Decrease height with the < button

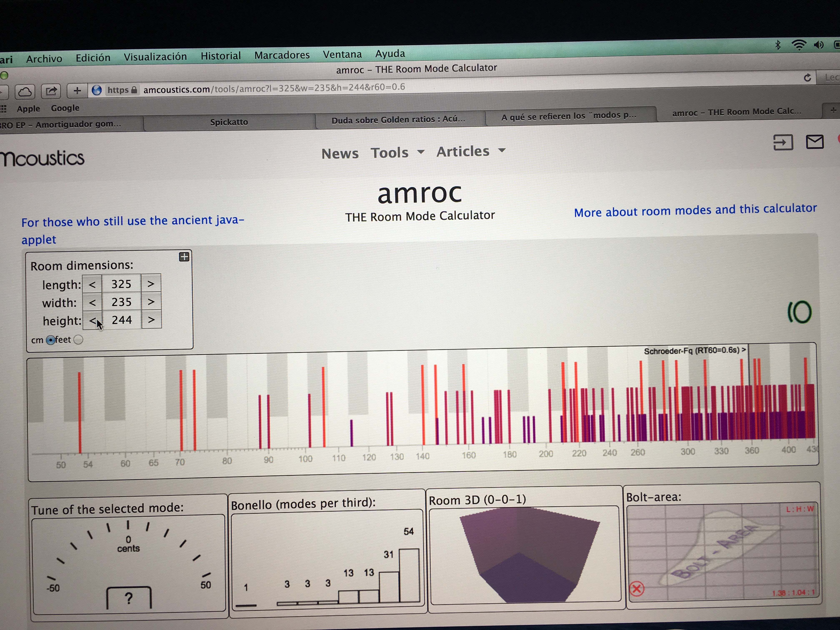[92, 320]
